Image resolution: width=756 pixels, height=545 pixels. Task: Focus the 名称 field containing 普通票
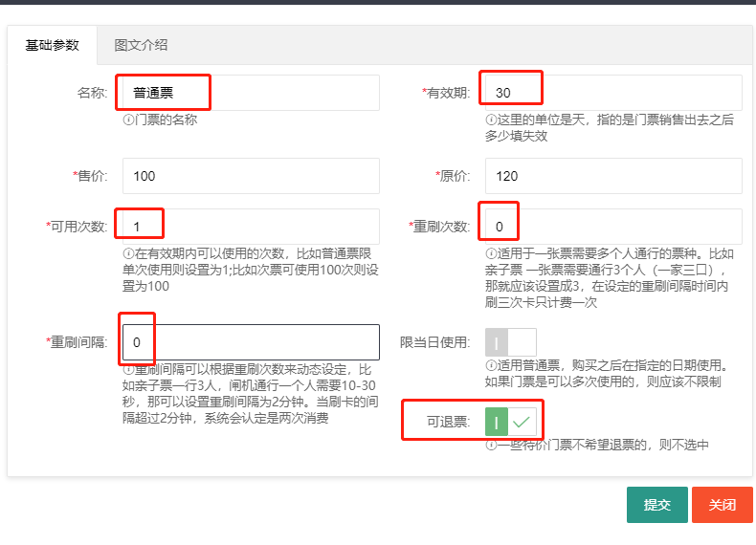tap(251, 93)
